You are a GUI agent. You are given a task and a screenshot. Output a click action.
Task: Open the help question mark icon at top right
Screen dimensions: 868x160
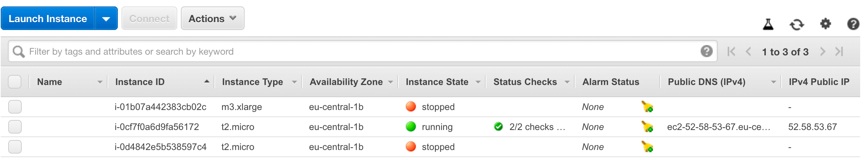pos(853,24)
